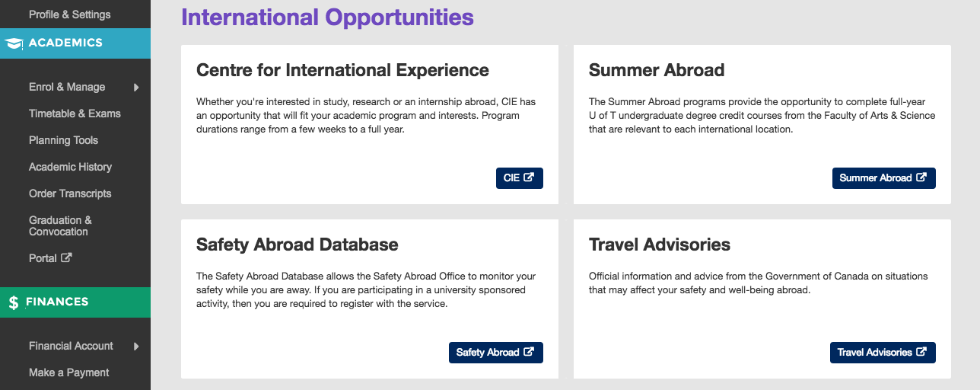Image resolution: width=980 pixels, height=390 pixels.
Task: Open the Finances section header
Action: [75, 302]
